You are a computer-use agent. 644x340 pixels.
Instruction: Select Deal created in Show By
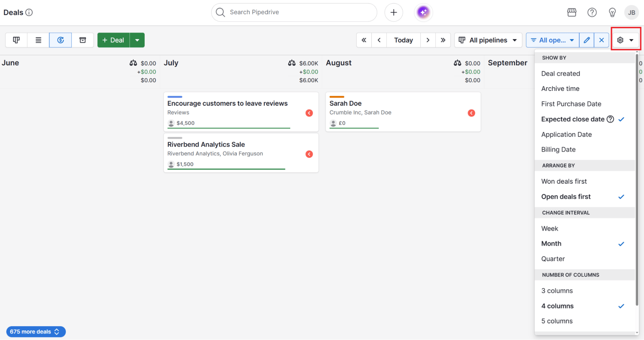[560, 73]
